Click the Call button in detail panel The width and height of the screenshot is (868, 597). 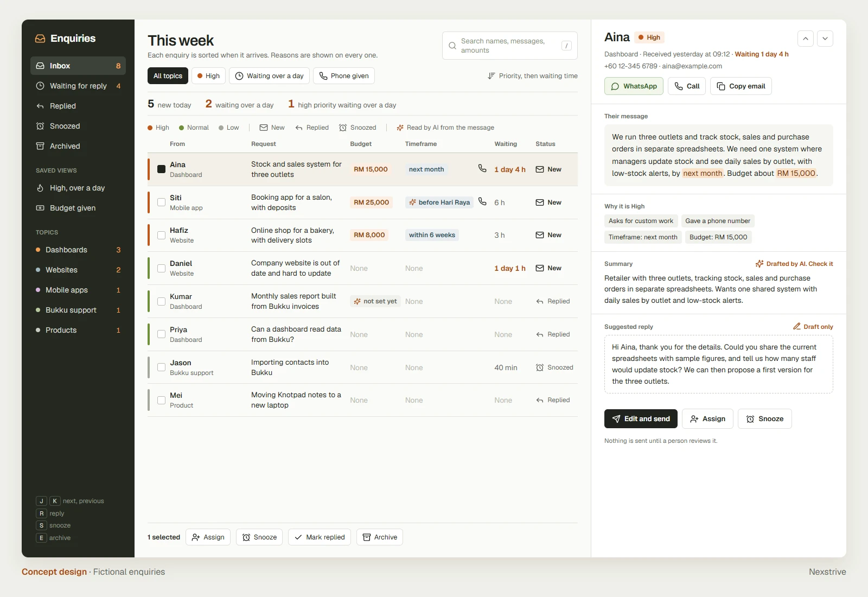(x=687, y=86)
